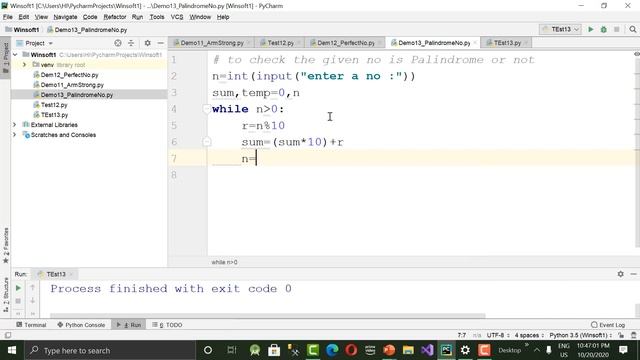Hide the Run panel with the minus icon
Image resolution: width=640 pixels, height=360 pixels.
pos(633,274)
